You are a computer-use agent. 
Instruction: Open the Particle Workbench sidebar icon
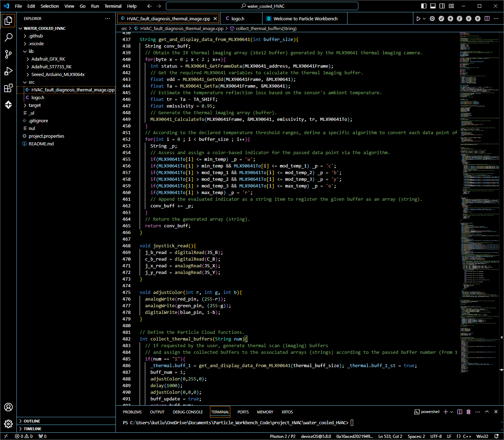[x=8, y=105]
